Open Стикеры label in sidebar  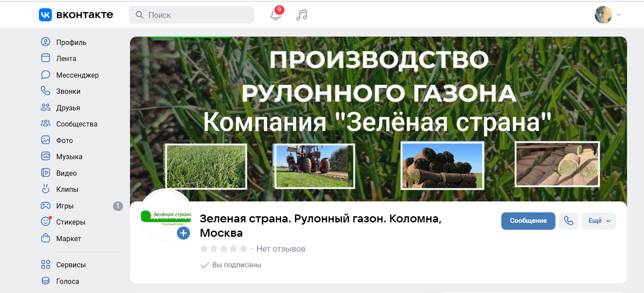(x=71, y=222)
